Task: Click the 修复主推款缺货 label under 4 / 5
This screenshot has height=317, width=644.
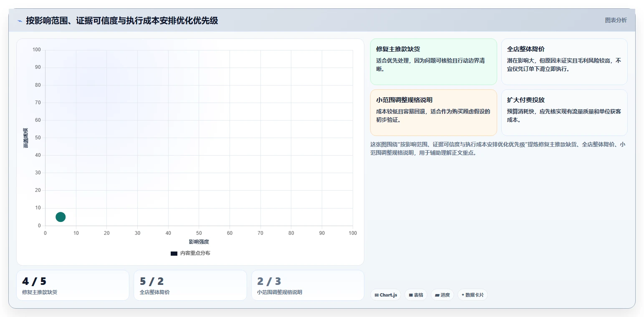Action: tap(40, 292)
